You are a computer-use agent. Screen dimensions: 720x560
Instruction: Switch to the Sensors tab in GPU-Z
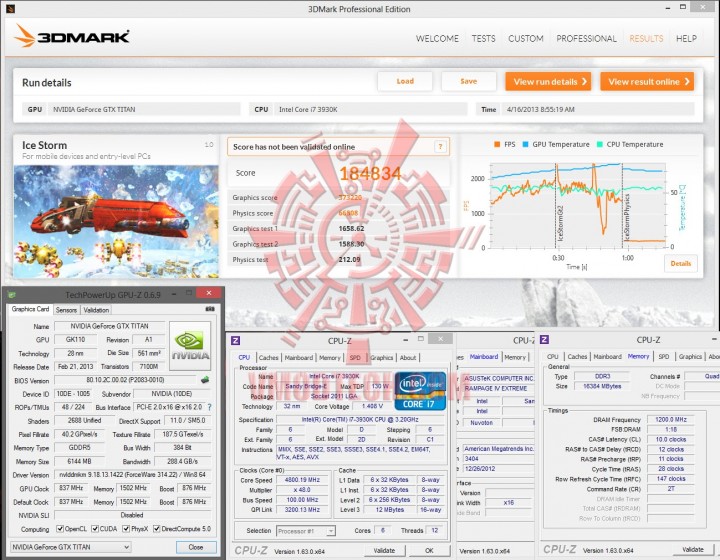(x=66, y=310)
